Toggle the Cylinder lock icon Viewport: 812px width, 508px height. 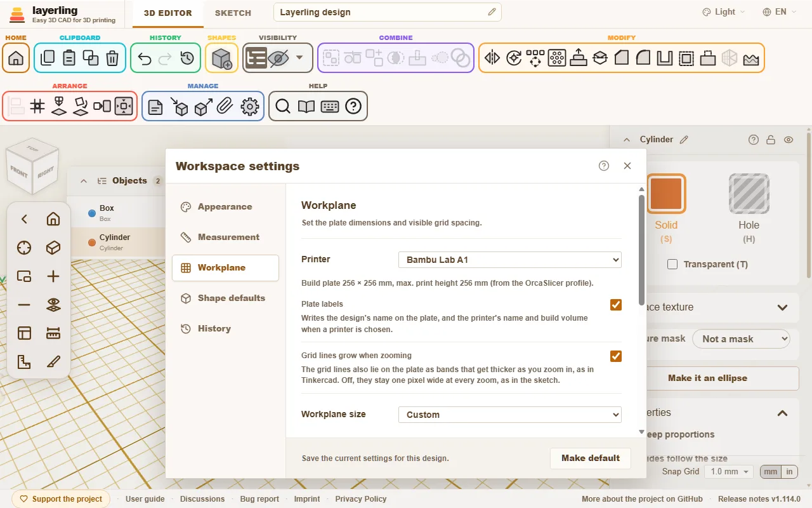pyautogui.click(x=771, y=140)
